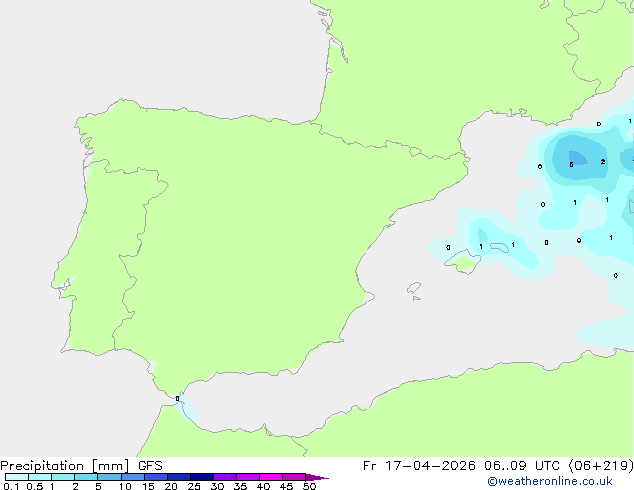Click the '25' label on the legend scale
Viewport: 634px width, 490px height.
[x=194, y=486]
